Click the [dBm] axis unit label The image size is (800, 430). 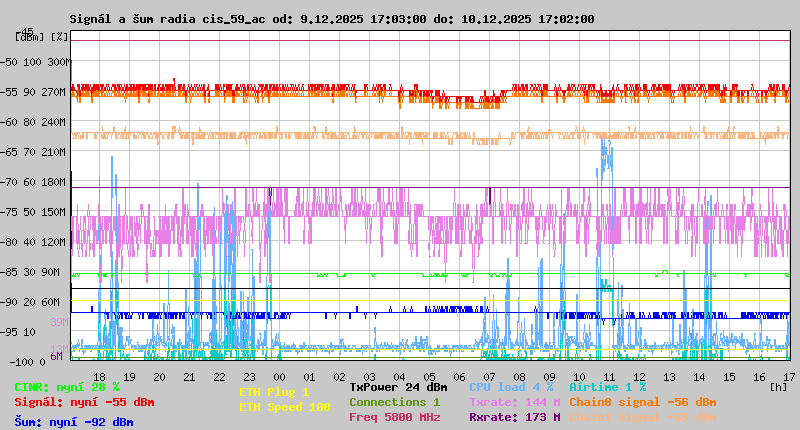[x=28, y=37]
